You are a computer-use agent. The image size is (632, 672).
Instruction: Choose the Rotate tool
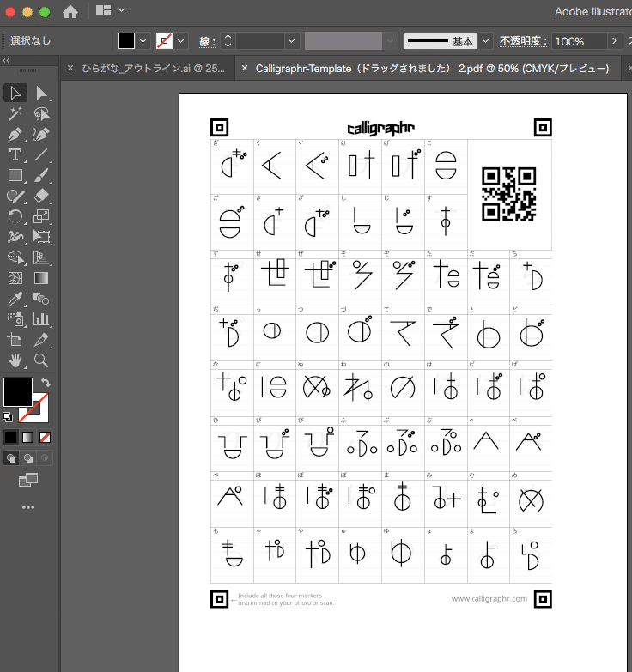click(15, 216)
